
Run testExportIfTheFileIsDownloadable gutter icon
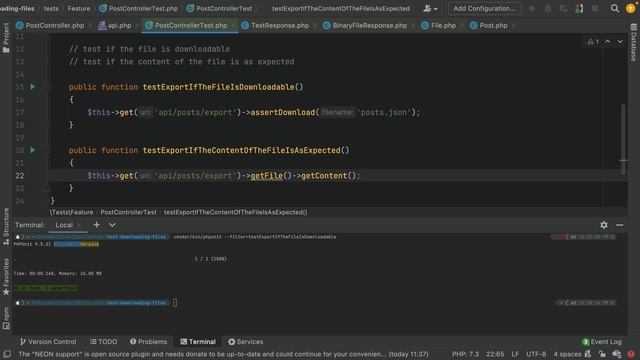click(x=33, y=87)
